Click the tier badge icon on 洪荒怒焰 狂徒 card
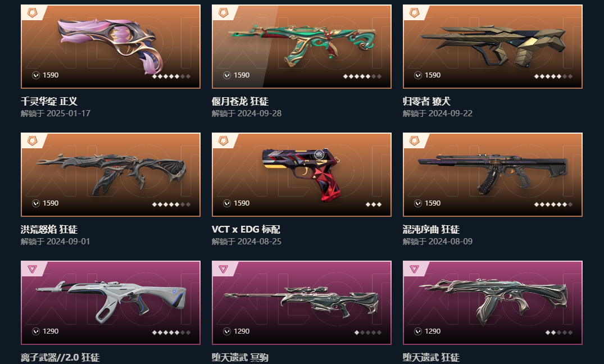This screenshot has height=364, width=604. [33, 141]
